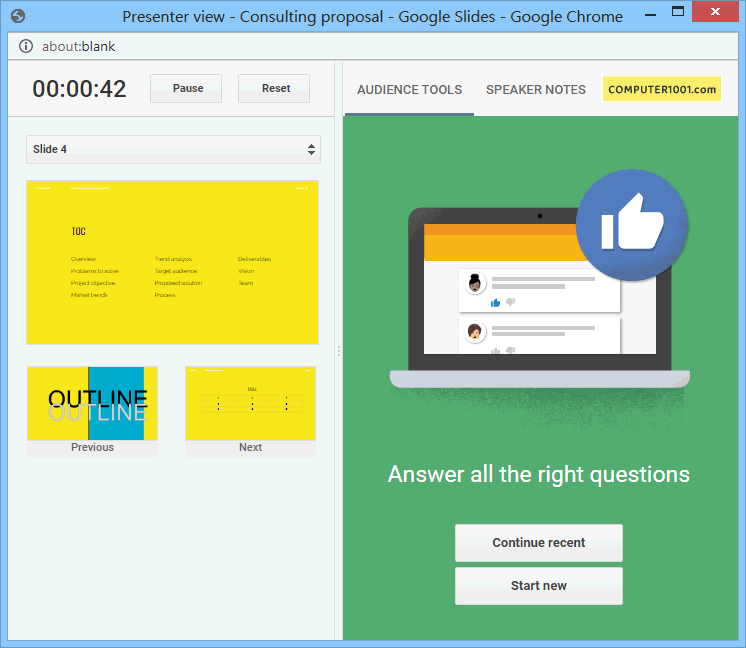Switch to the Speaker Notes tab
This screenshot has height=648, width=746.
pyautogui.click(x=536, y=90)
